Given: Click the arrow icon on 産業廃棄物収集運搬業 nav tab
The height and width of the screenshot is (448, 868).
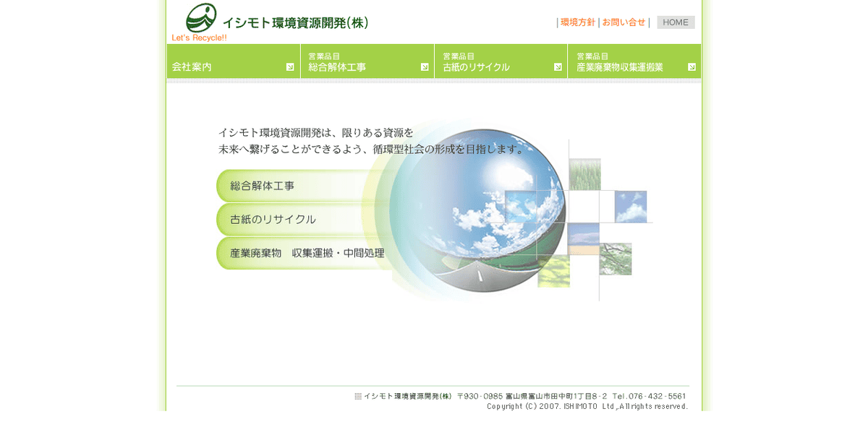Looking at the screenshot, I should [x=693, y=65].
